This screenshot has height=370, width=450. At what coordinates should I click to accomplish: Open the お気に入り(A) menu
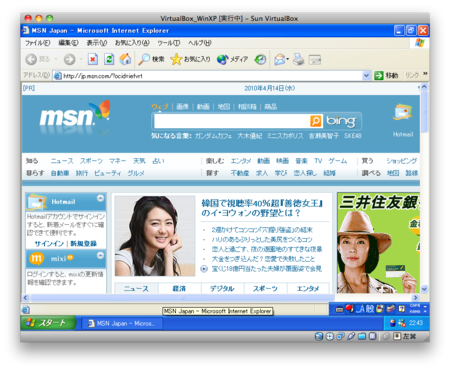[132, 43]
